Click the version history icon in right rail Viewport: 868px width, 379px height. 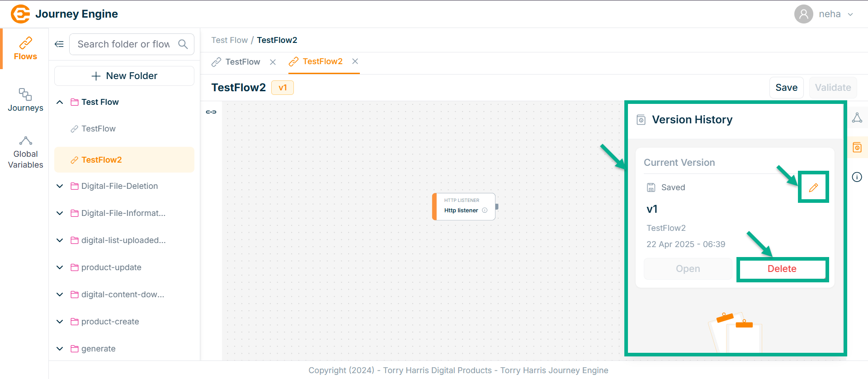[857, 148]
